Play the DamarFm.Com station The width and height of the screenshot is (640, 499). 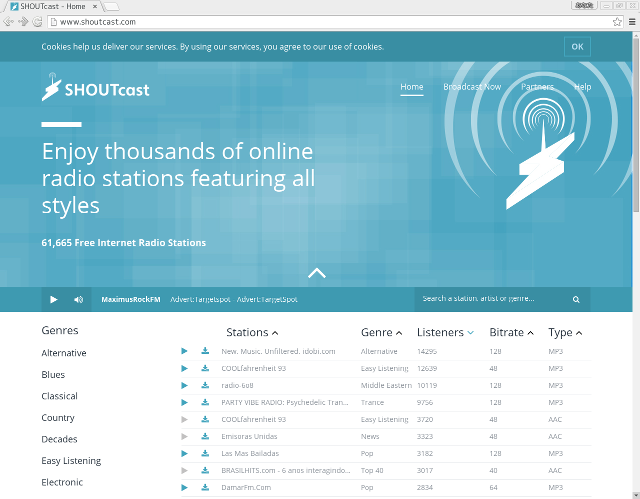pyautogui.click(x=184, y=488)
